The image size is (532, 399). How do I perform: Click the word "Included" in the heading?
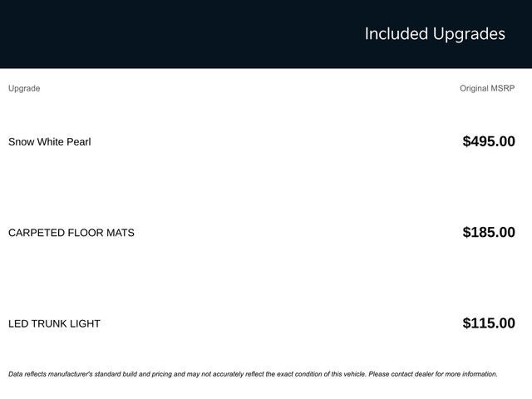pyautogui.click(x=396, y=34)
